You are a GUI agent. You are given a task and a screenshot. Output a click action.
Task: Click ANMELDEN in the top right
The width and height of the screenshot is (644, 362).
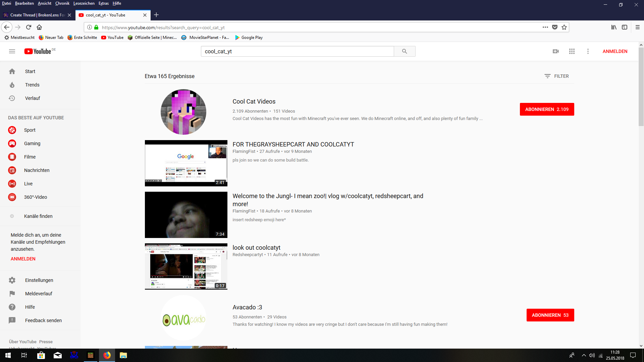click(x=615, y=51)
